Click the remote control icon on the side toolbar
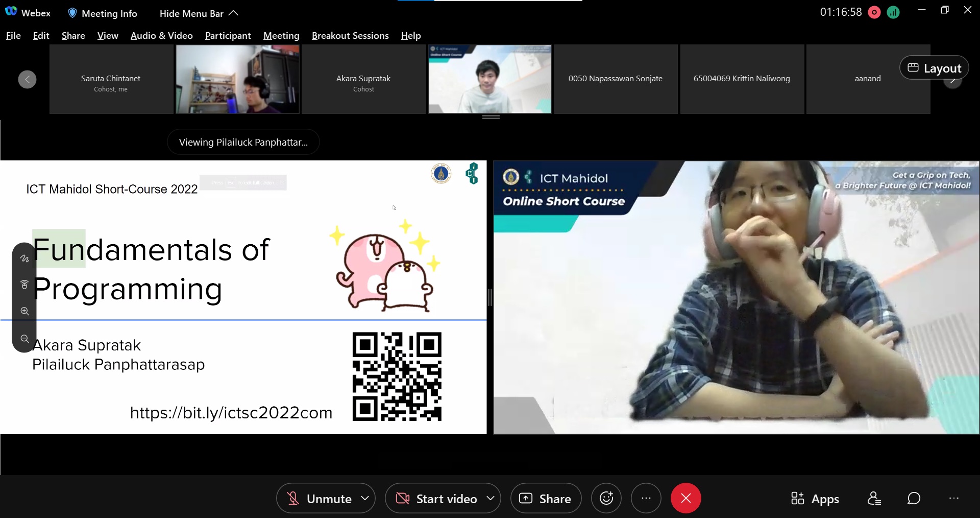Screen dimensions: 980x518 point(24,285)
